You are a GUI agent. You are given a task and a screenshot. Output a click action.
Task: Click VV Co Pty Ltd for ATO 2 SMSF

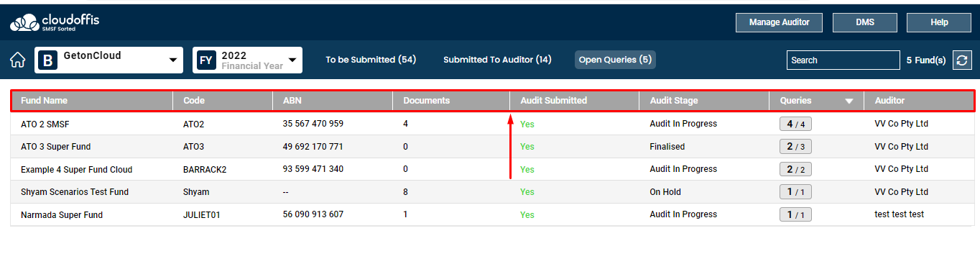[x=901, y=124]
